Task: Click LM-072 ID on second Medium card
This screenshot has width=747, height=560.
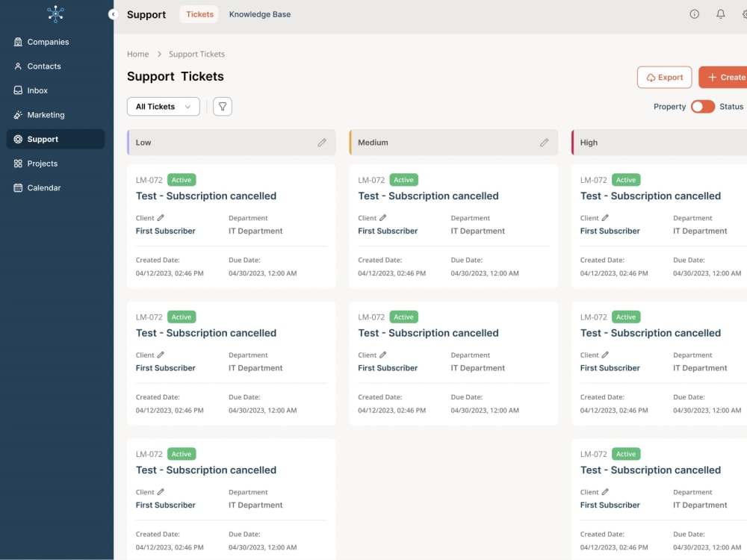Action: click(371, 317)
